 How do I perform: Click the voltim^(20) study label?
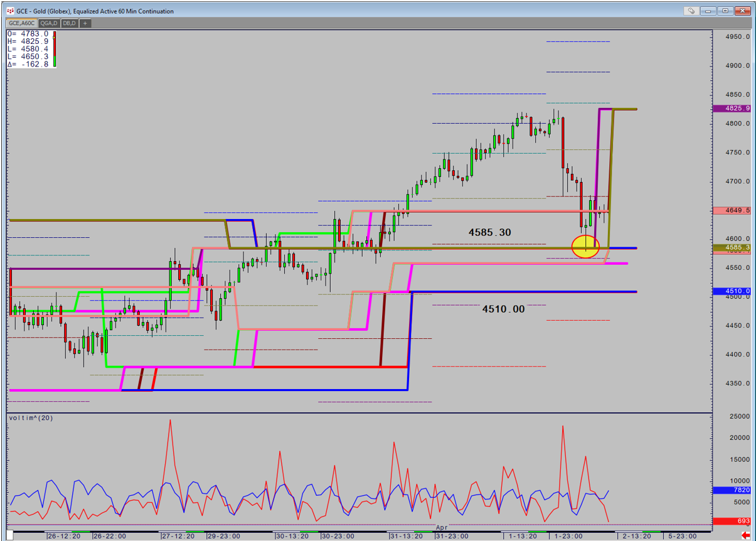34,418
